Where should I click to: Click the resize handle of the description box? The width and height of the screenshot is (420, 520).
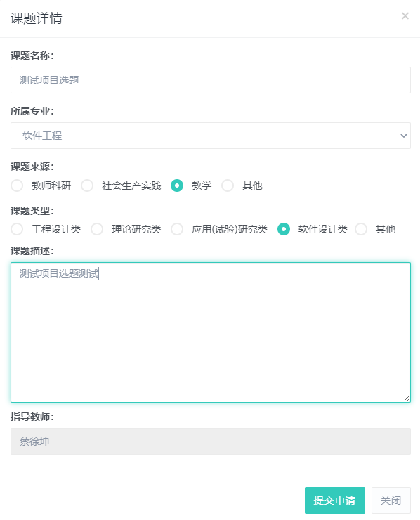tap(407, 398)
